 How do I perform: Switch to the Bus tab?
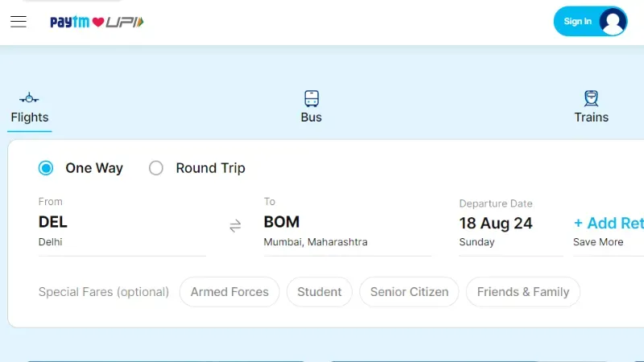(x=312, y=117)
